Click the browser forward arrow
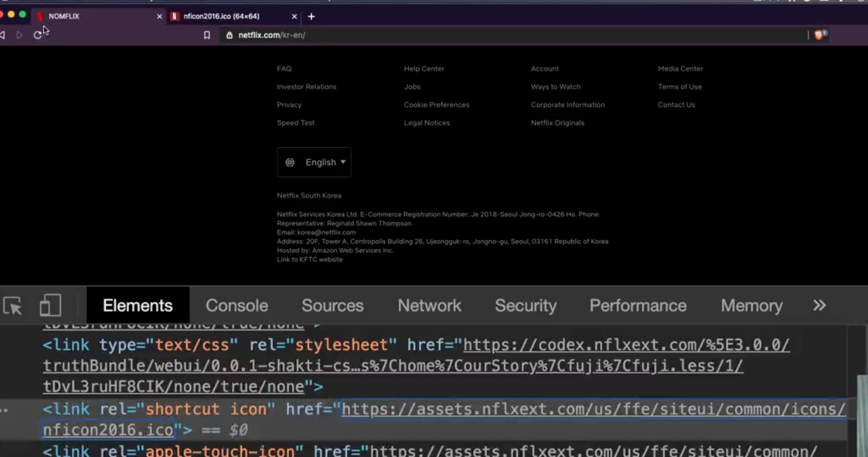Viewport: 868px width, 457px height. [x=20, y=35]
